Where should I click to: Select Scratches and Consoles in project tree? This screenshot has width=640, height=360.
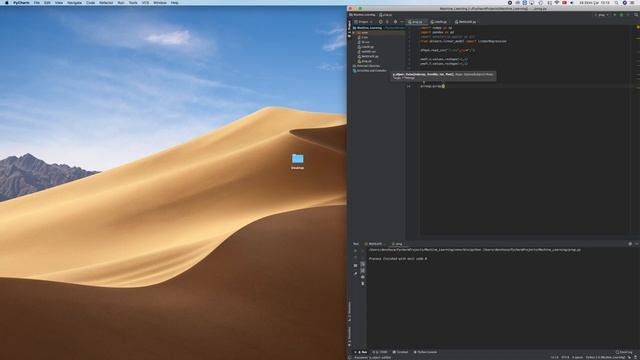click(370, 71)
